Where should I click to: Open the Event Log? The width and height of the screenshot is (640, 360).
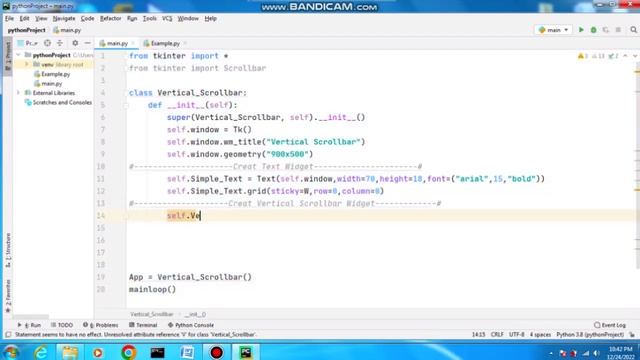(610, 325)
